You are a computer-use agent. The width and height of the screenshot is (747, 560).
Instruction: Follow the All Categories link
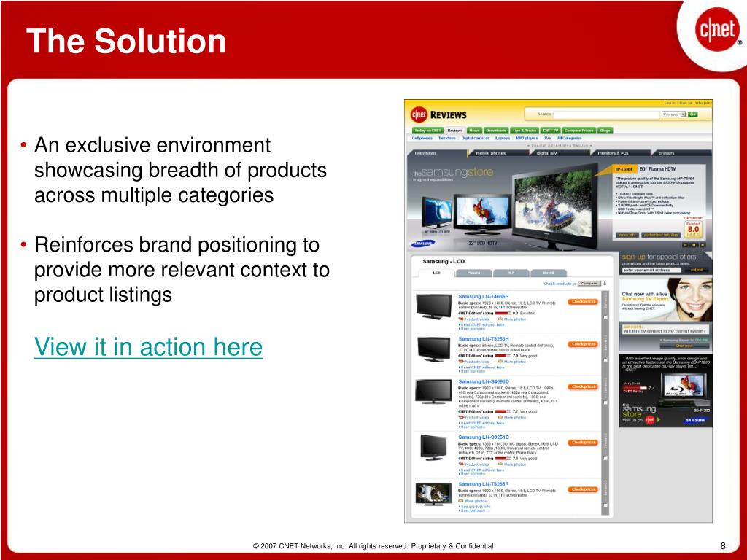tap(570, 138)
